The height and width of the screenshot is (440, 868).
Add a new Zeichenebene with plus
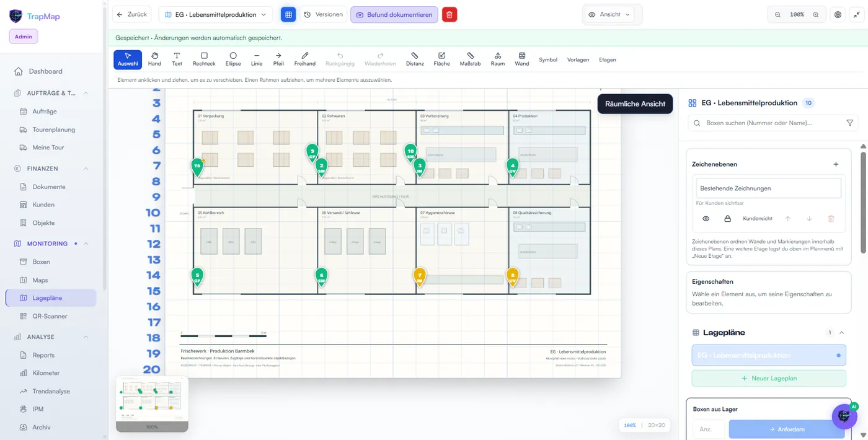click(836, 164)
